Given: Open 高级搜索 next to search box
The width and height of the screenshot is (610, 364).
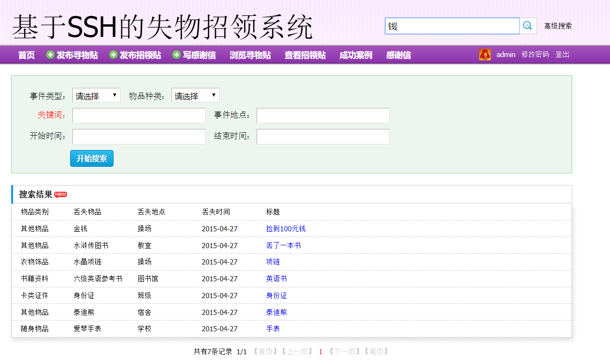Looking at the screenshot, I should [557, 26].
